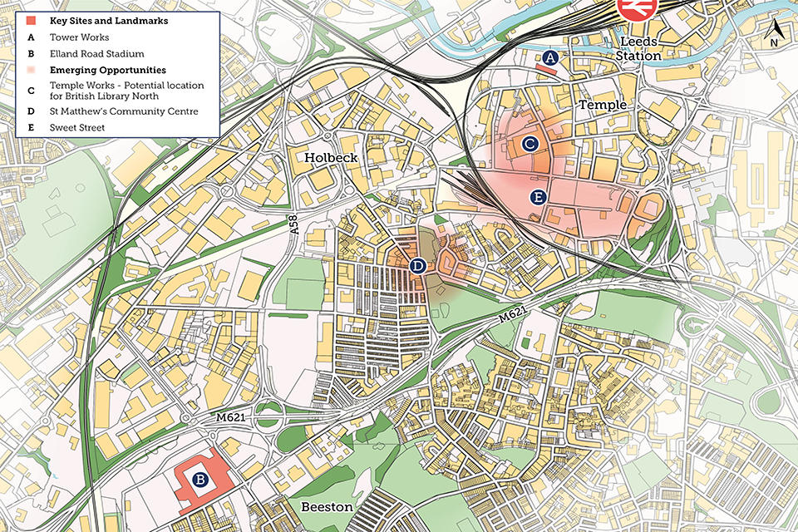Click the red Key Sites legend swatch

point(30,20)
